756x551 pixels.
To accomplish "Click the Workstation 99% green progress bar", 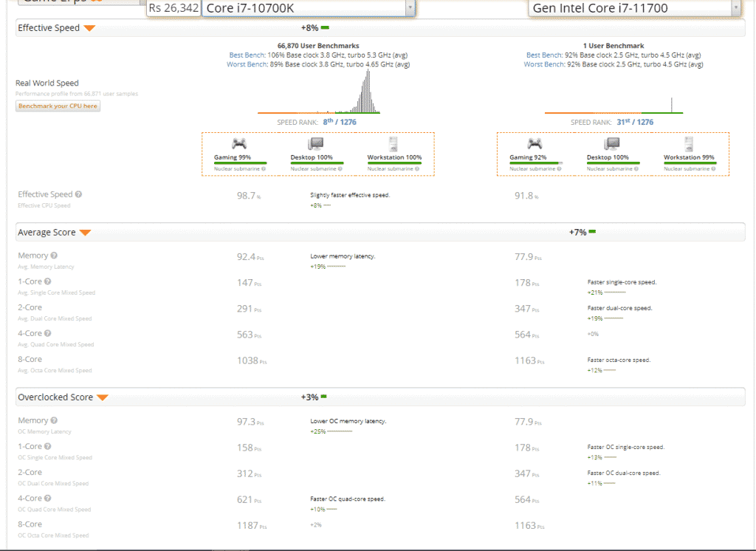I will pos(690,163).
